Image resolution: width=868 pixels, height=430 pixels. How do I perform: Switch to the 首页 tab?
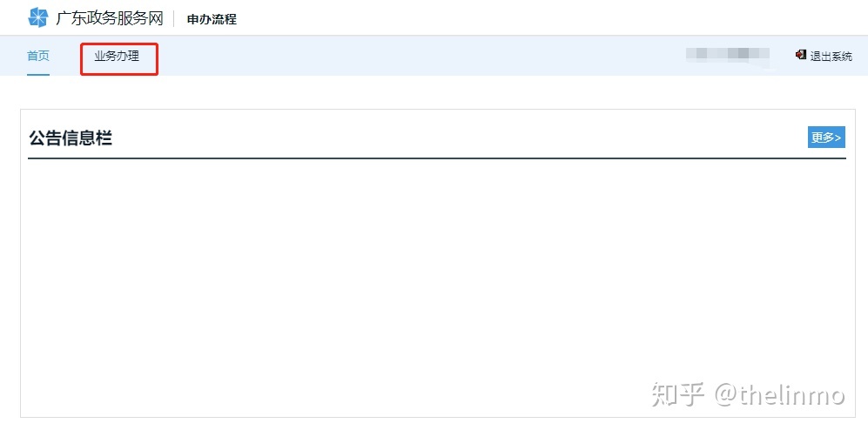click(38, 56)
